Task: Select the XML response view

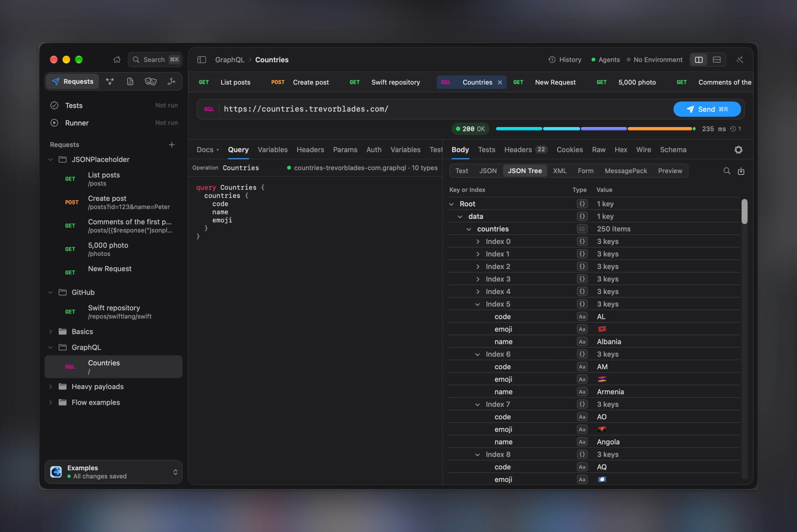Action: [x=560, y=171]
